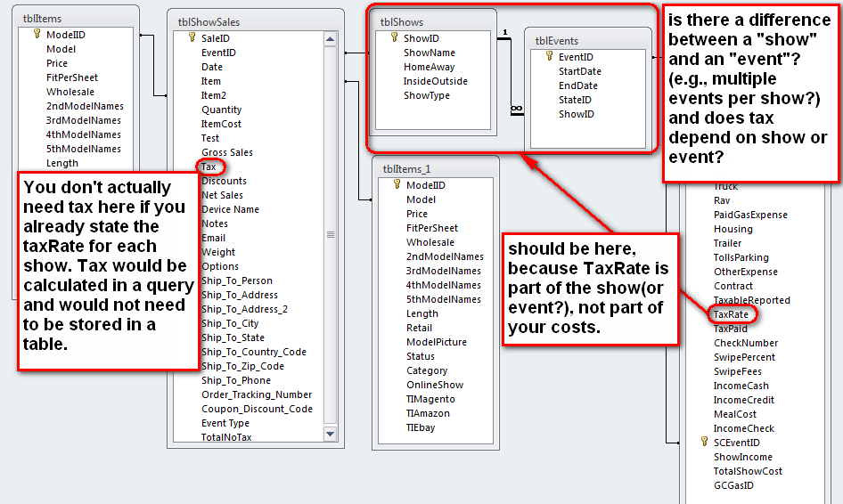Screen dimensions: 843x504
Task: Click the tblShowSales scrollbar thumb grip
Action: coord(330,235)
